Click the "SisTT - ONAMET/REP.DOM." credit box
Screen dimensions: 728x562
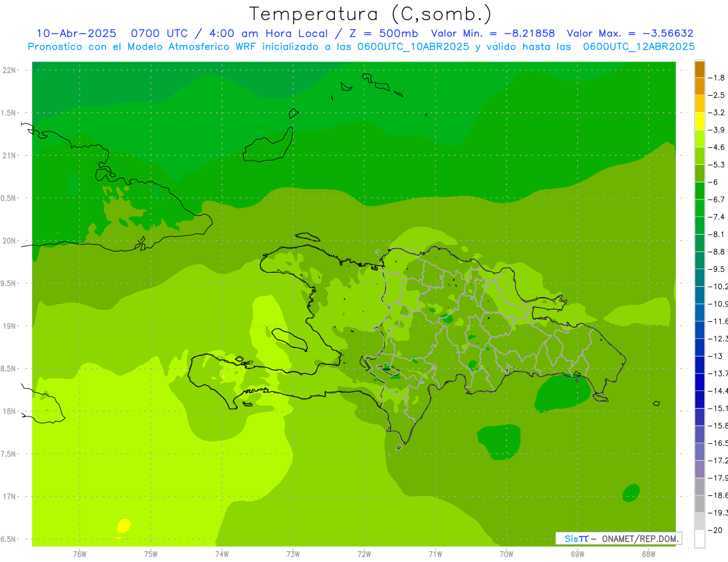tap(618, 538)
